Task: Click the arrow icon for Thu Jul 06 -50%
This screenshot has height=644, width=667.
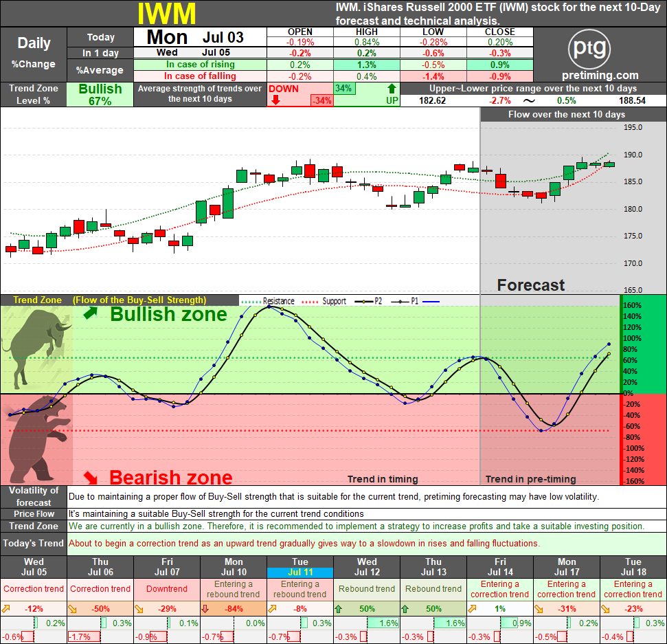Action: point(72,609)
